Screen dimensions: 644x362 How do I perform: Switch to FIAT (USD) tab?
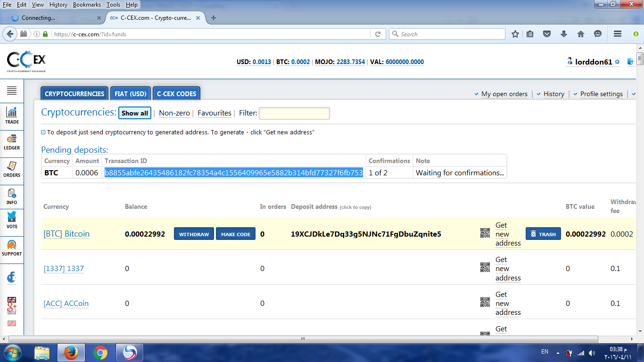point(131,93)
